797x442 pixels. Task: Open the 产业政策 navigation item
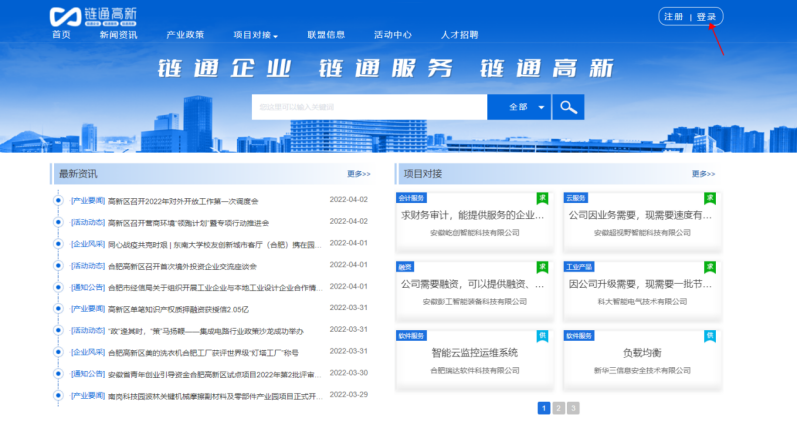tap(185, 35)
